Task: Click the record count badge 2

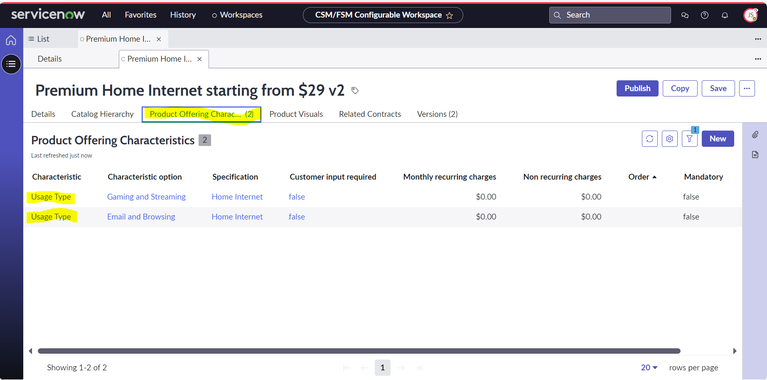Action: (x=205, y=141)
